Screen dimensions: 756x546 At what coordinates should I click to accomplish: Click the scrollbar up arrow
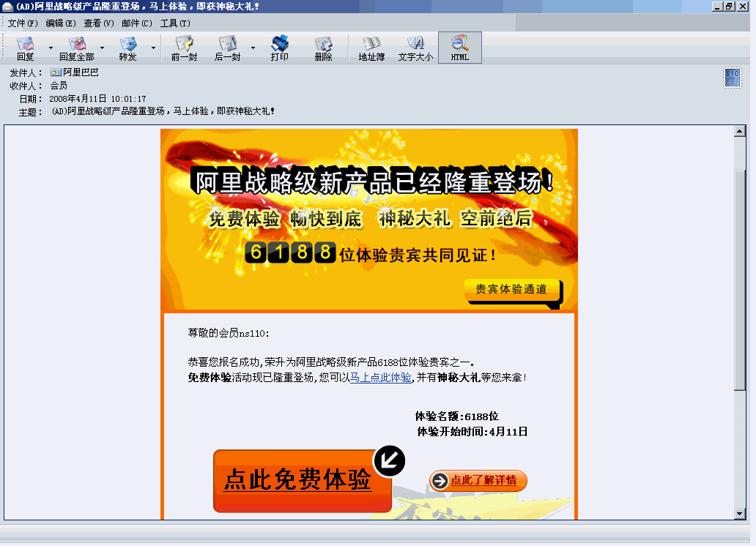click(x=740, y=130)
